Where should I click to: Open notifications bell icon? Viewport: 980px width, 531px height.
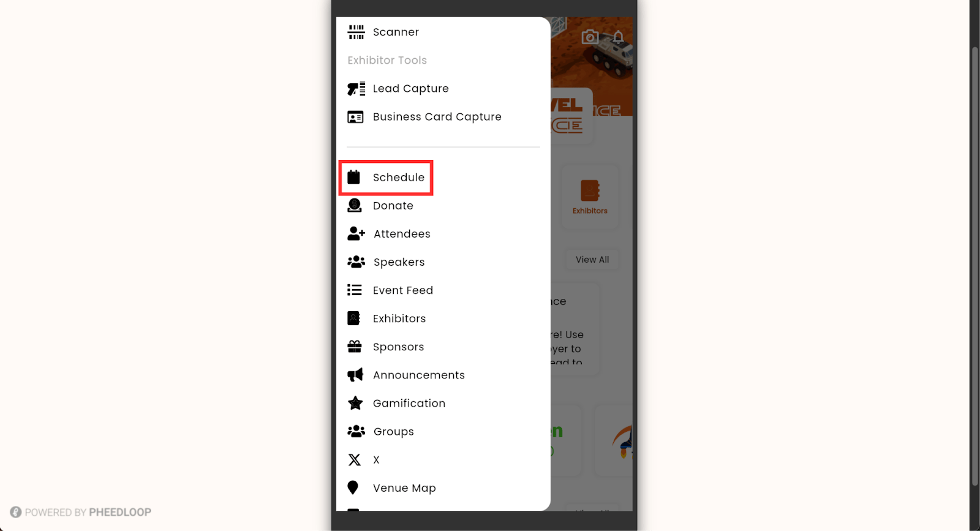[x=619, y=37]
